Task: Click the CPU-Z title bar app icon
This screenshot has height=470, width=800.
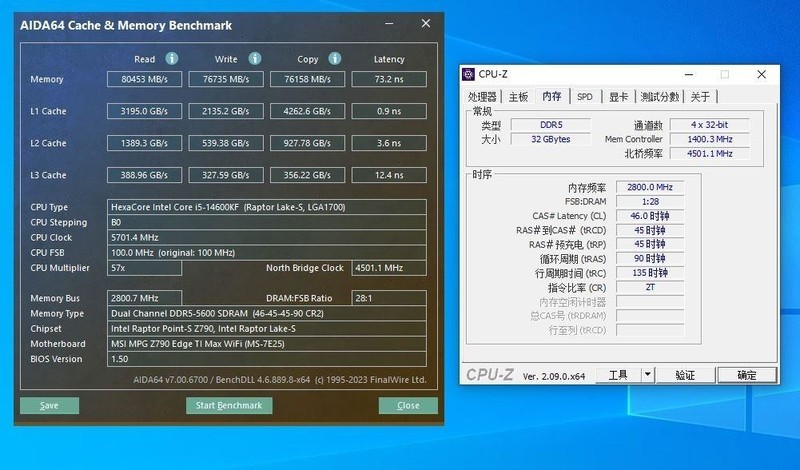Action: pos(468,75)
